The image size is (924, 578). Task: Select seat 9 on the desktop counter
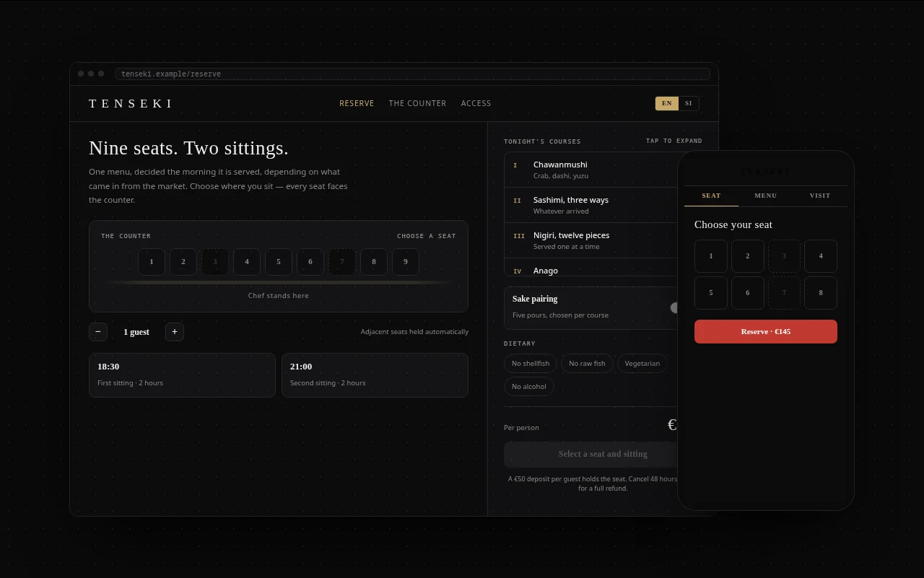click(406, 262)
